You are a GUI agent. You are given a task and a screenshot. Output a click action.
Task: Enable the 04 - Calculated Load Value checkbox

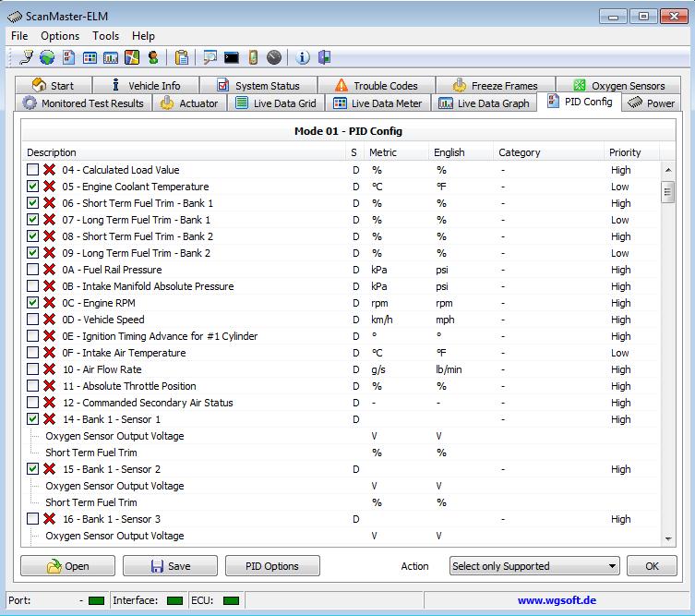coord(33,170)
